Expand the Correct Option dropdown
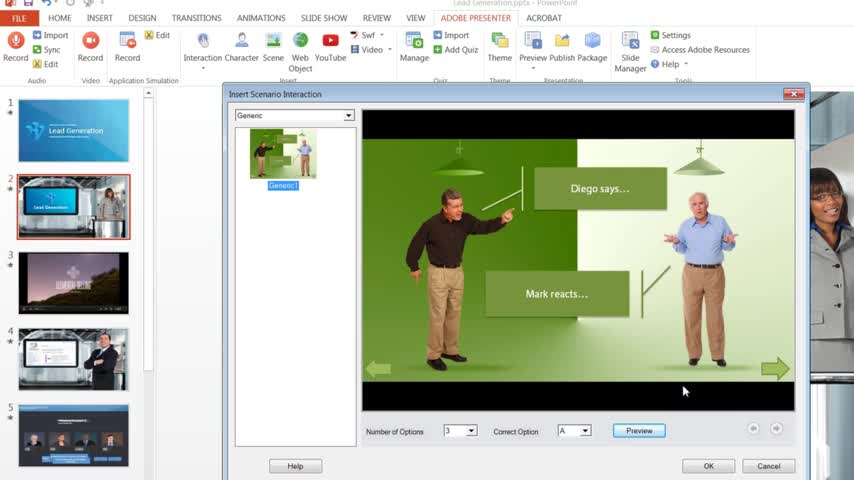854x480 pixels. coord(585,431)
